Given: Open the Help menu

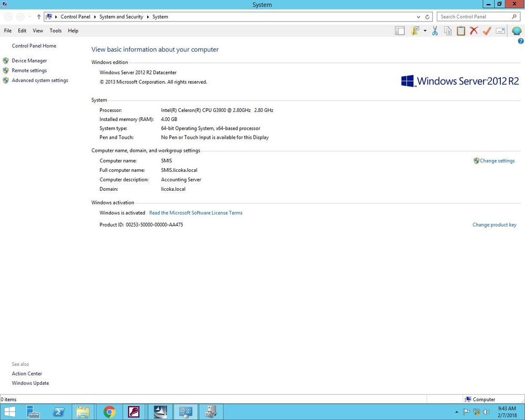Looking at the screenshot, I should (73, 30).
